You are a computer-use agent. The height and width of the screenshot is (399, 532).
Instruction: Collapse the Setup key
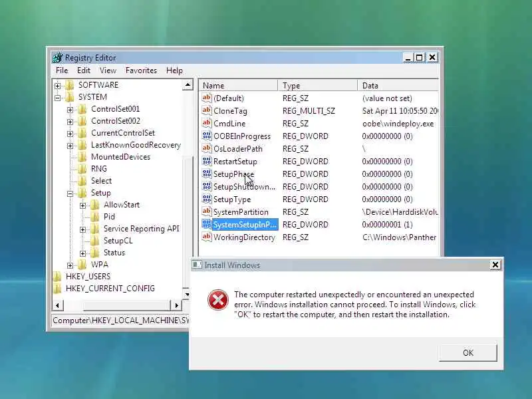click(70, 194)
